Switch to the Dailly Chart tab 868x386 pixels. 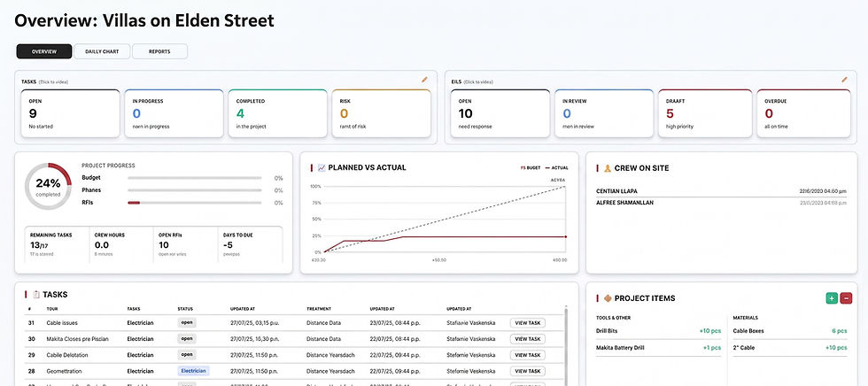[103, 51]
